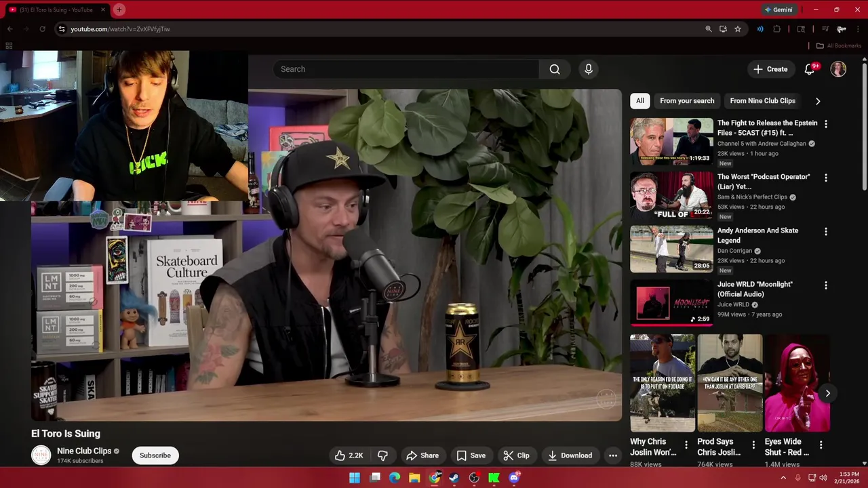Open the Extensions puzzle icon
The height and width of the screenshot is (488, 868).
[777, 29]
